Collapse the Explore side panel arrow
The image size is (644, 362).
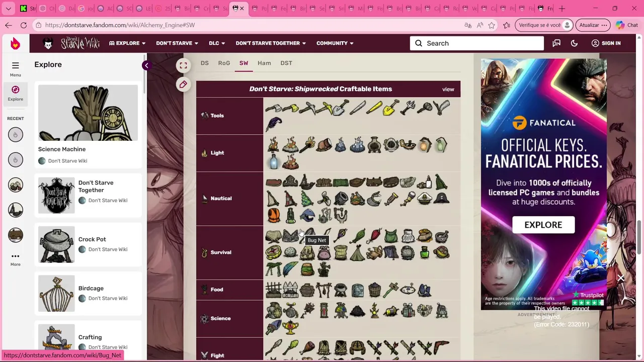coord(146,65)
